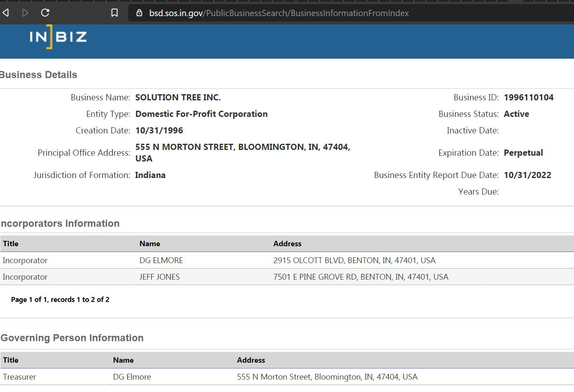The width and height of the screenshot is (574, 392).
Task: Click address 2915 OLCOTT BLVD, BENTON
Action: coord(354,260)
